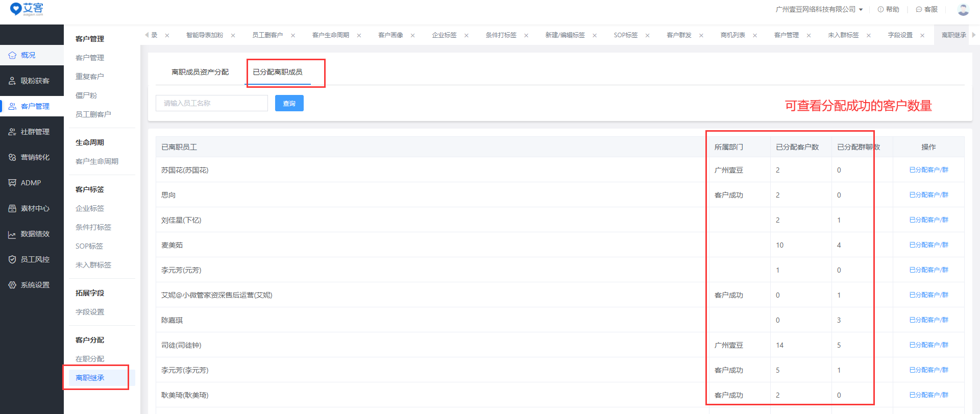Click the 营销转化 sidebar icon
The image size is (980, 414).
coord(12,157)
